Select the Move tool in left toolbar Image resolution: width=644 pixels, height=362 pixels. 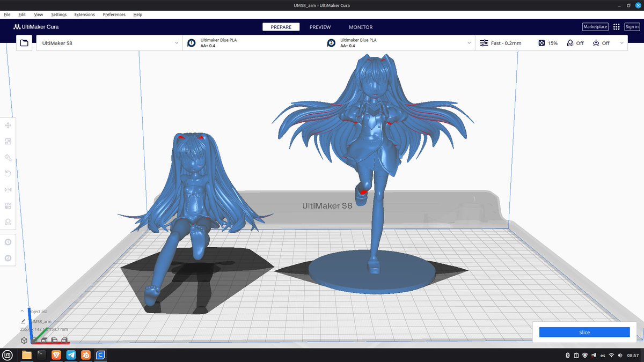tap(8, 125)
